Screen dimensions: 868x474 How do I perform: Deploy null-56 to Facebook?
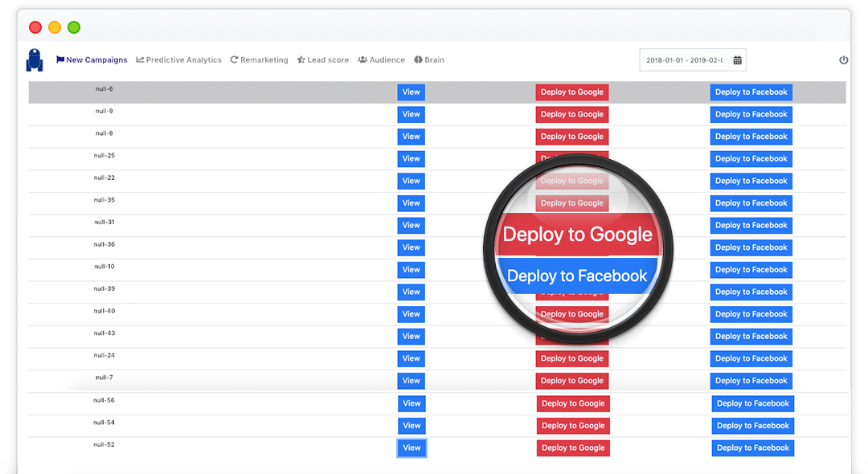(753, 404)
